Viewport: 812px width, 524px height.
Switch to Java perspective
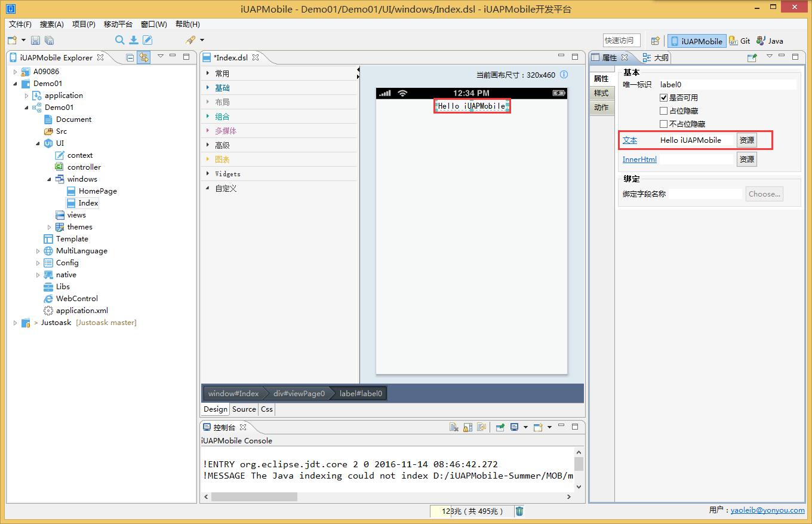pyautogui.click(x=770, y=41)
